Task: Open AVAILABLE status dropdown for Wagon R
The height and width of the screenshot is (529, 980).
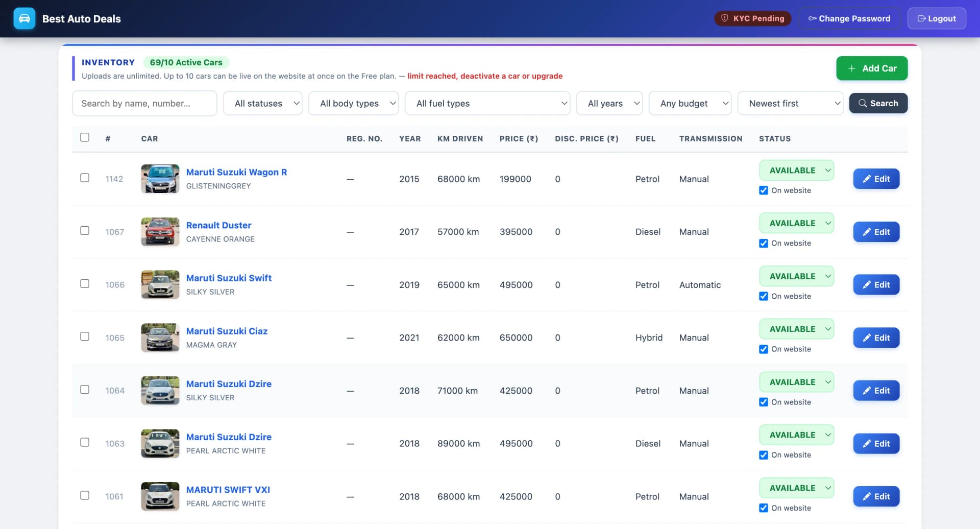Action: (797, 171)
